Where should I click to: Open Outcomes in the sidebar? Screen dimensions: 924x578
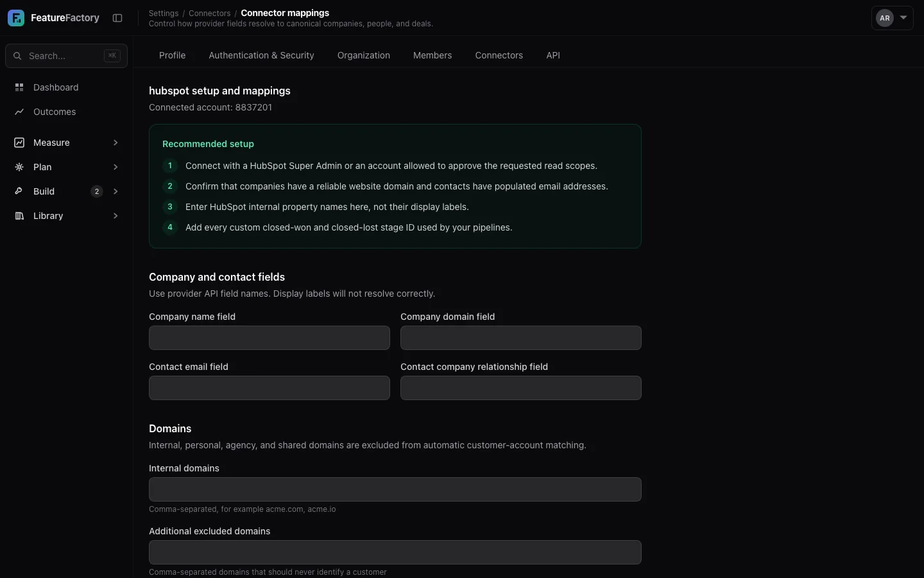tap(66, 112)
